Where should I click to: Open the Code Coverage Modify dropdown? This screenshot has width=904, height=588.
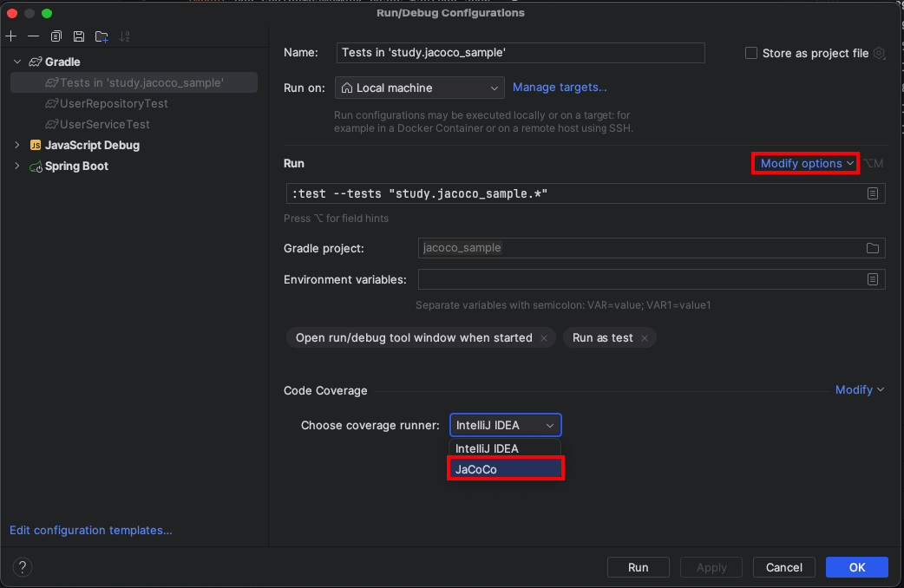coord(859,390)
